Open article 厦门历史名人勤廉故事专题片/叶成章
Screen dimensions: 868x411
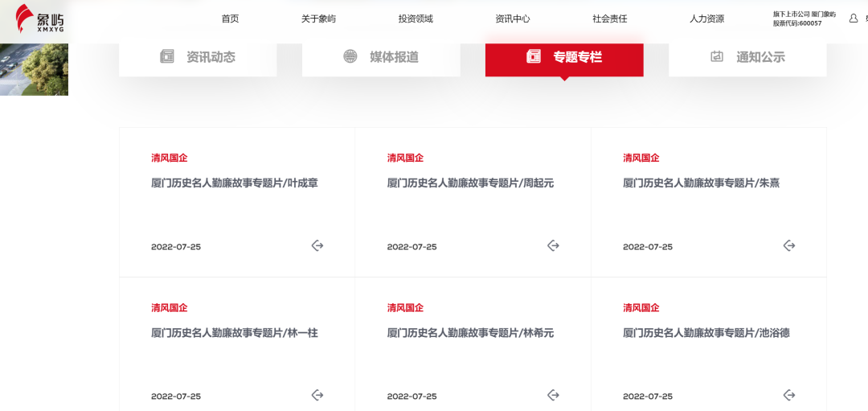click(x=235, y=183)
